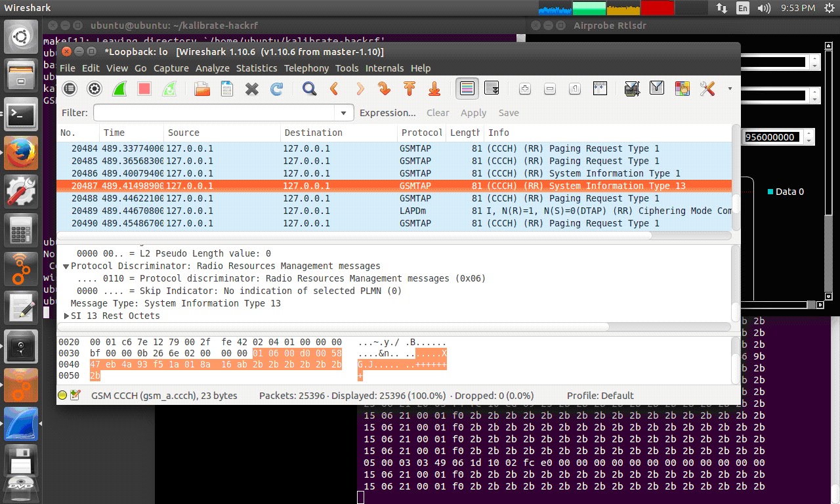Find a packet with magnifier icon
The image size is (840, 504).
(310, 89)
